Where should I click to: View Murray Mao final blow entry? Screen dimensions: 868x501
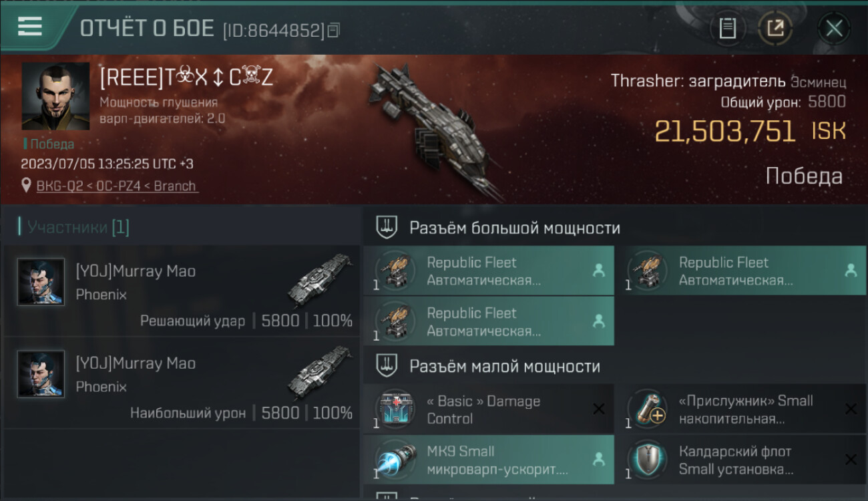tap(182, 291)
